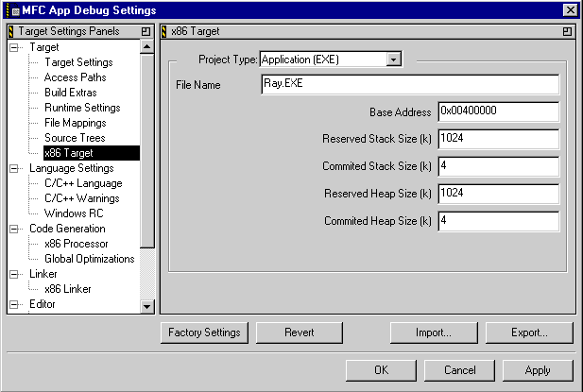Open the Access Paths panel
583x392 pixels.
pos(75,77)
